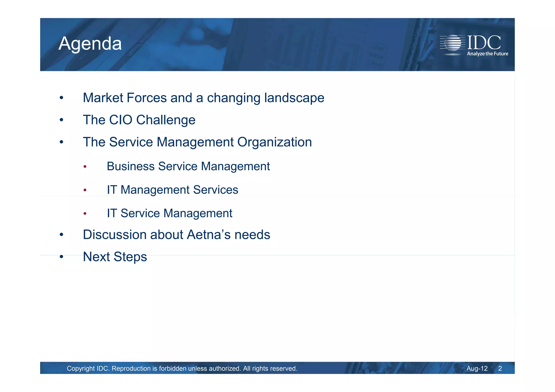Click the IDC logo text
The height and width of the screenshot is (392, 555).
click(484, 43)
